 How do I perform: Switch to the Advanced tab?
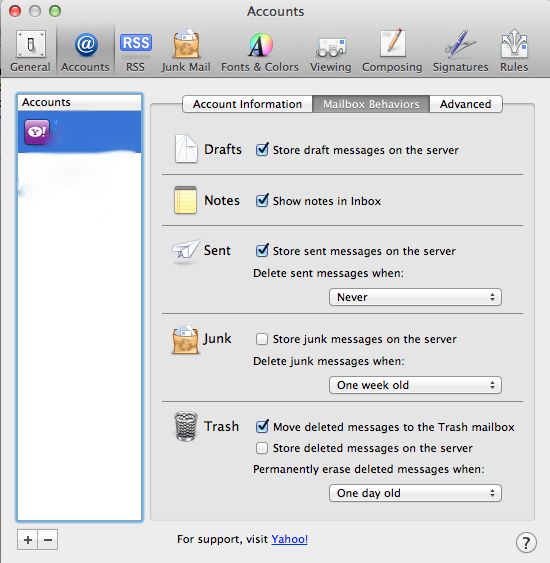pos(466,104)
